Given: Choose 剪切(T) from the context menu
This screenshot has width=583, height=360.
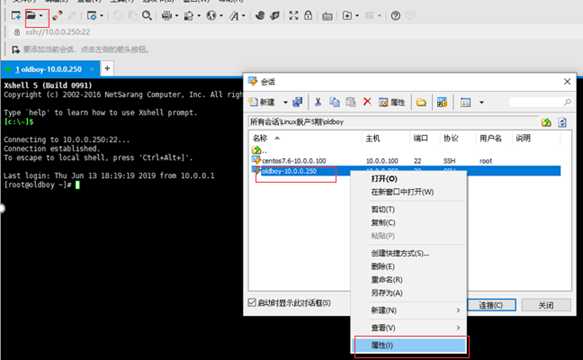Looking at the screenshot, I should point(409,209).
